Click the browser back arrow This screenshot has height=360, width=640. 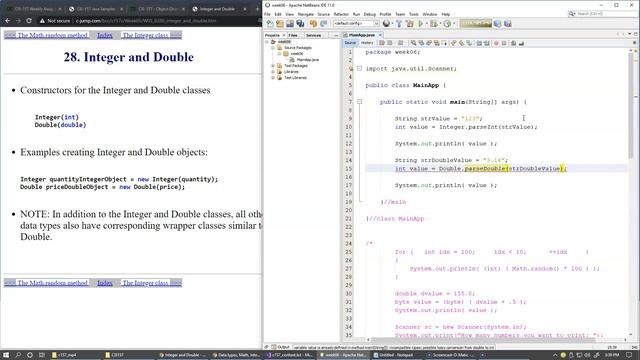[x=7, y=20]
